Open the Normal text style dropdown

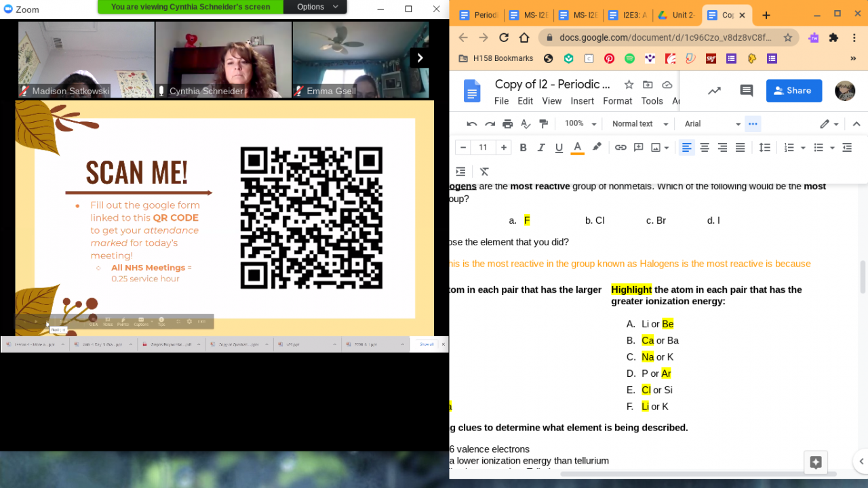click(x=640, y=124)
